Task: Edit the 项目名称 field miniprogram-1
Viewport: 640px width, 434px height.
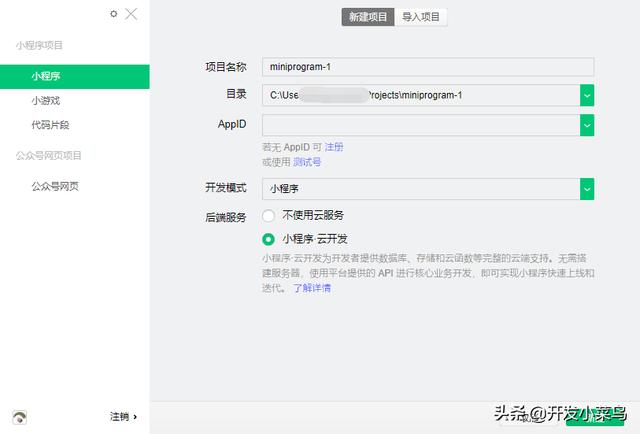Action: point(428,67)
